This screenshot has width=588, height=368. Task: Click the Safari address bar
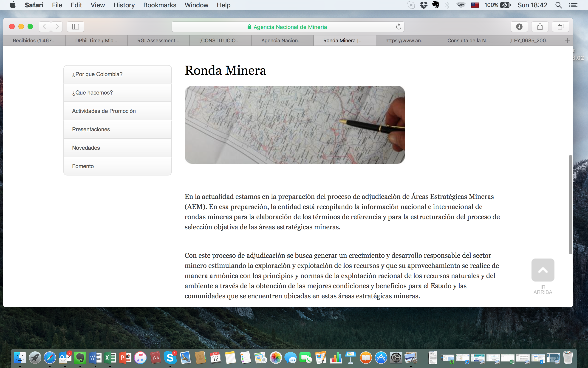(288, 27)
